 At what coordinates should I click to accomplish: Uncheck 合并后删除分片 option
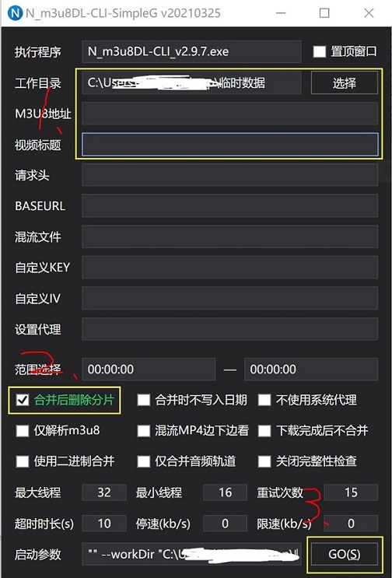click(23, 400)
